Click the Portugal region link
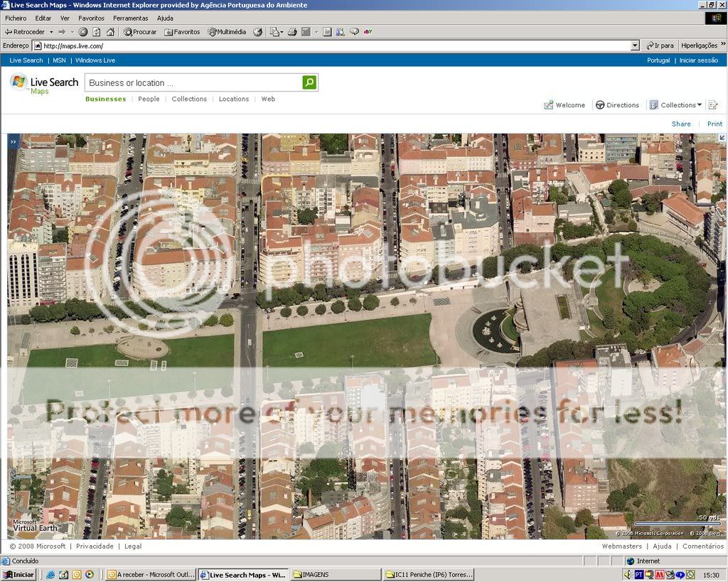The height and width of the screenshot is (582, 728). [x=658, y=60]
